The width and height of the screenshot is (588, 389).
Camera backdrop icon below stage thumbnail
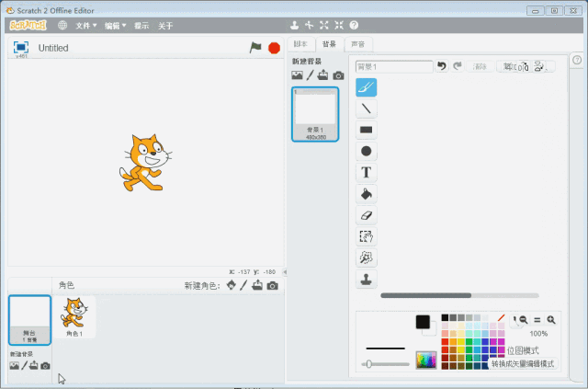point(45,365)
